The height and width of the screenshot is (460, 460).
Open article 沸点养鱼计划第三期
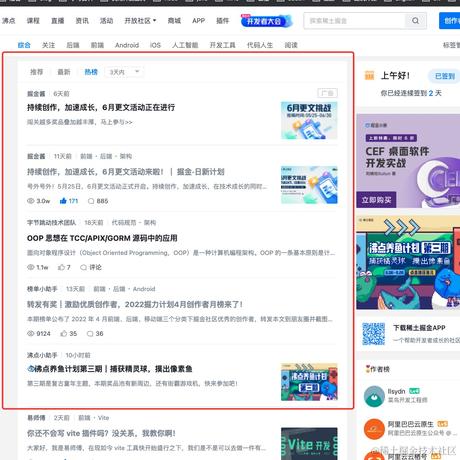pyautogui.click(x=110, y=369)
